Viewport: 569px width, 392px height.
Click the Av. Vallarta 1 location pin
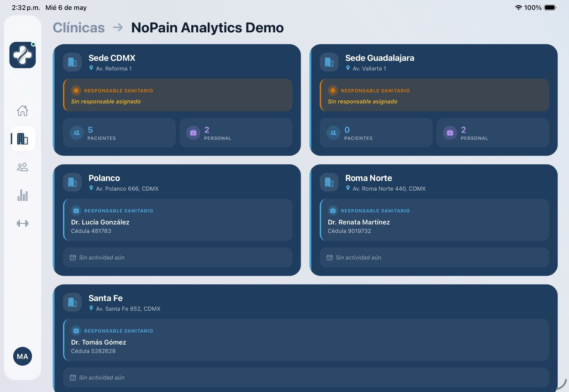(348, 68)
